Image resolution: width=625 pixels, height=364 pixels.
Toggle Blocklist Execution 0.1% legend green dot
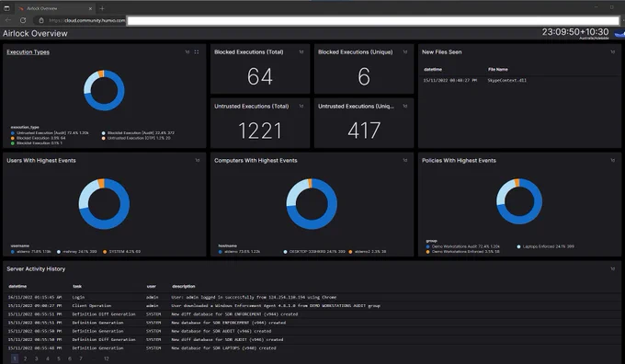tap(13, 143)
